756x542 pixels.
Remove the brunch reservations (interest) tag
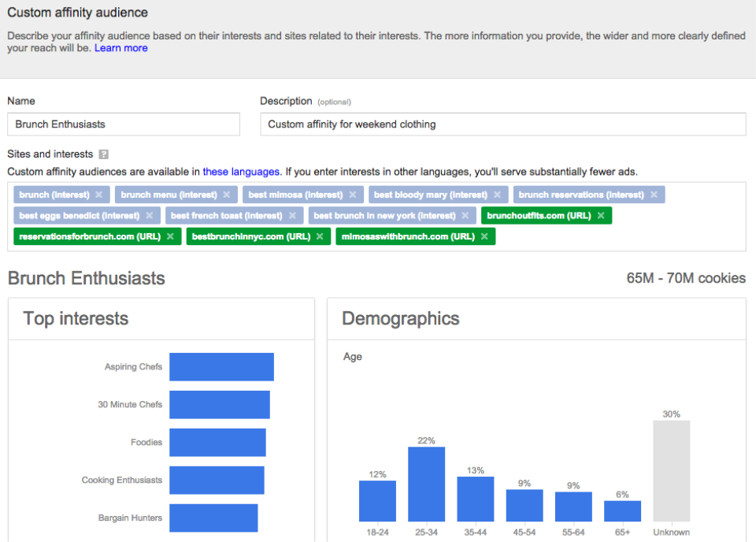(653, 195)
